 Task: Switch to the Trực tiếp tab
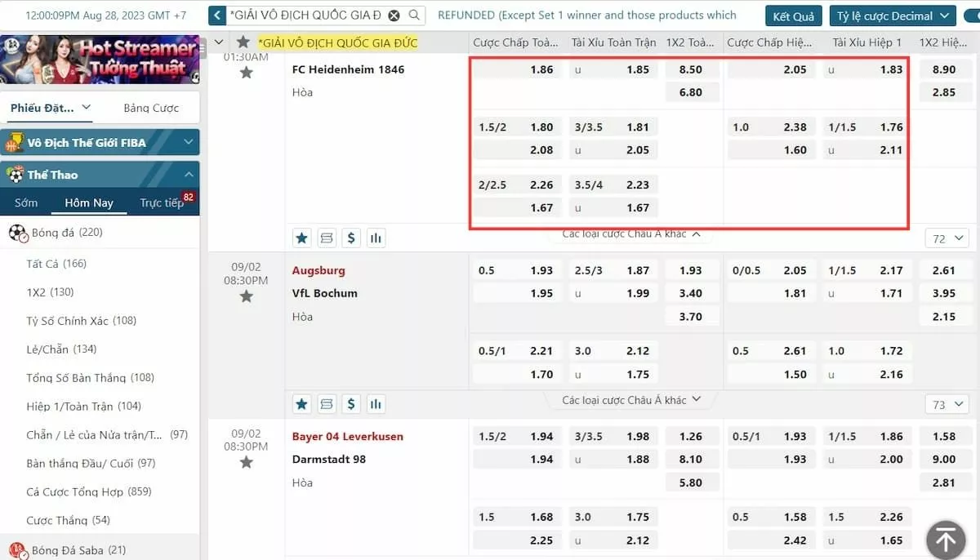163,202
